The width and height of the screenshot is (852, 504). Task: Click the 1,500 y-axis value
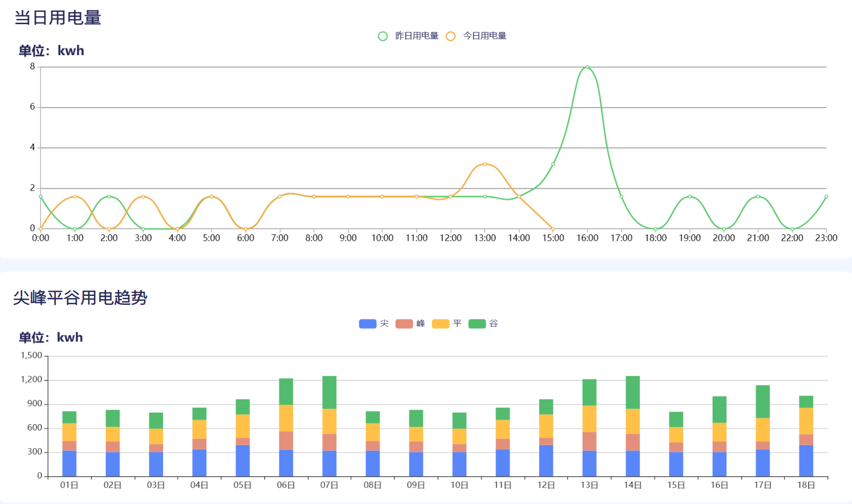click(x=32, y=356)
